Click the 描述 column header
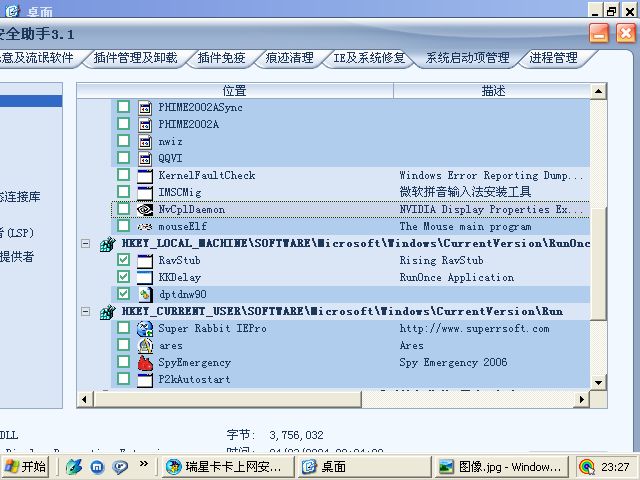The height and width of the screenshot is (480, 640). pyautogui.click(x=493, y=91)
